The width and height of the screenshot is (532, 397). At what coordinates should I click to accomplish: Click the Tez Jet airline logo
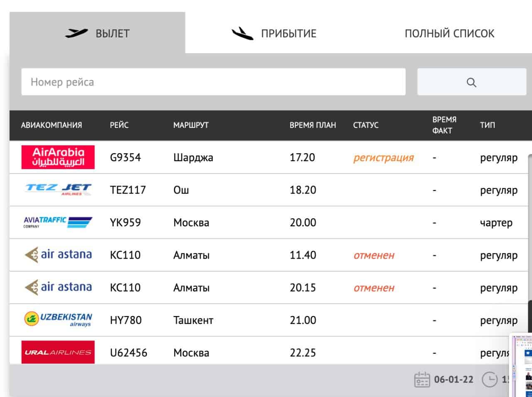[58, 190]
